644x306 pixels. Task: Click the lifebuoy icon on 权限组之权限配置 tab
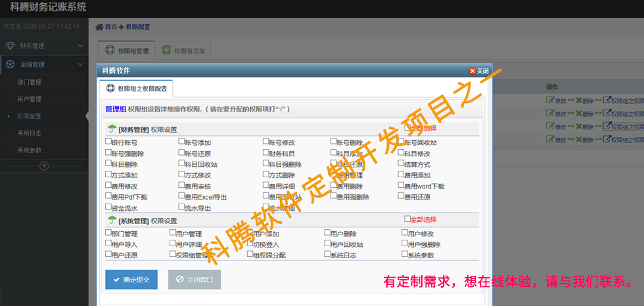click(x=110, y=88)
